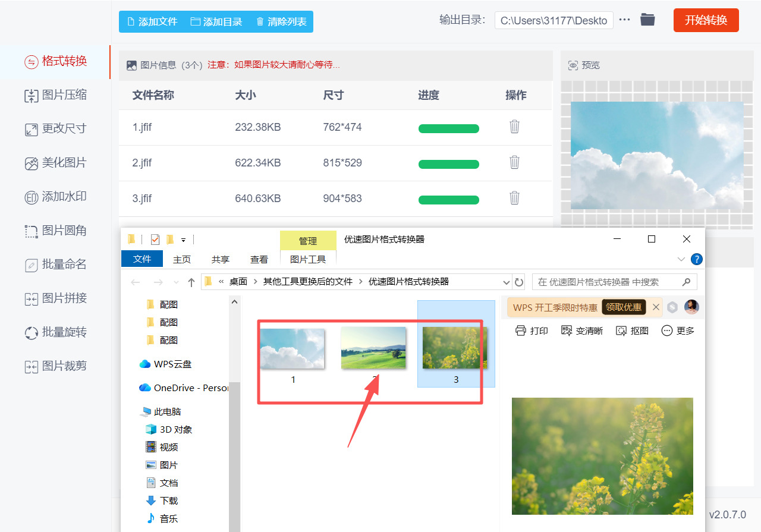Click the 打印 print icon

pyautogui.click(x=531, y=330)
